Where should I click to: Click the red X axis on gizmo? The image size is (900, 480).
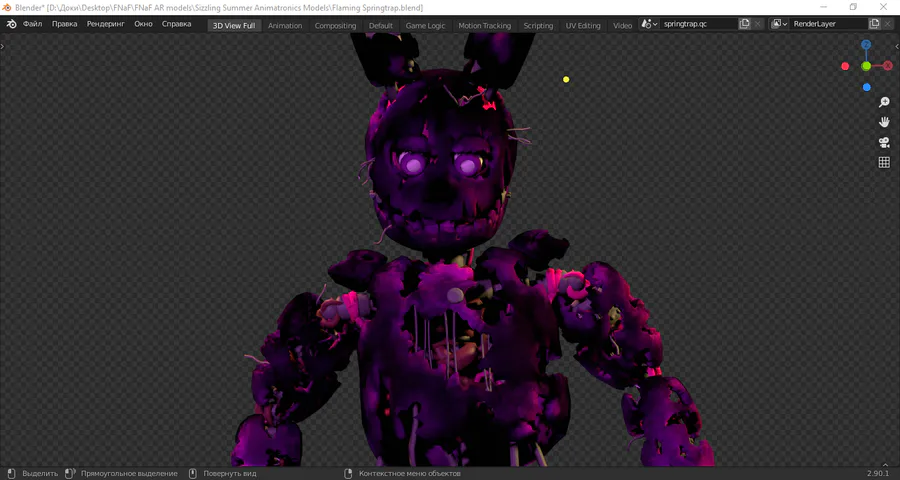[888, 66]
